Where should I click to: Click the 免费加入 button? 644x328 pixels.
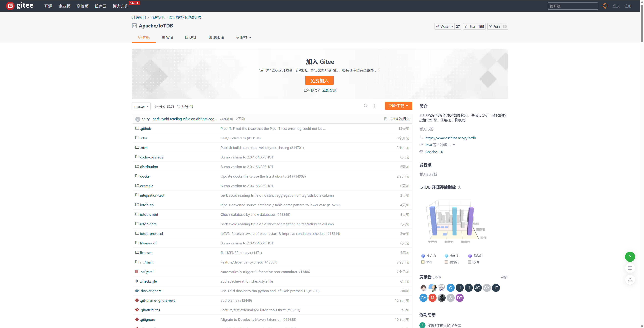pyautogui.click(x=319, y=80)
